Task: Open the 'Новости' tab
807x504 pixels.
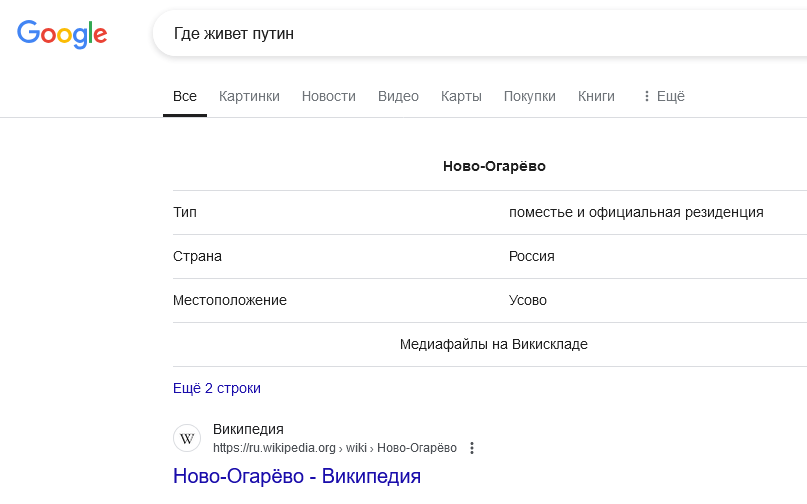Action: click(x=328, y=96)
